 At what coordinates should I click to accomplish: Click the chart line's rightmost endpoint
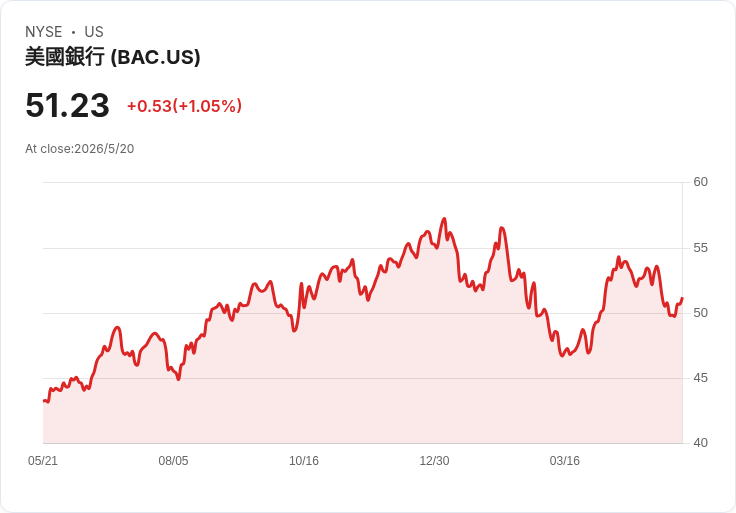pyautogui.click(x=682, y=299)
